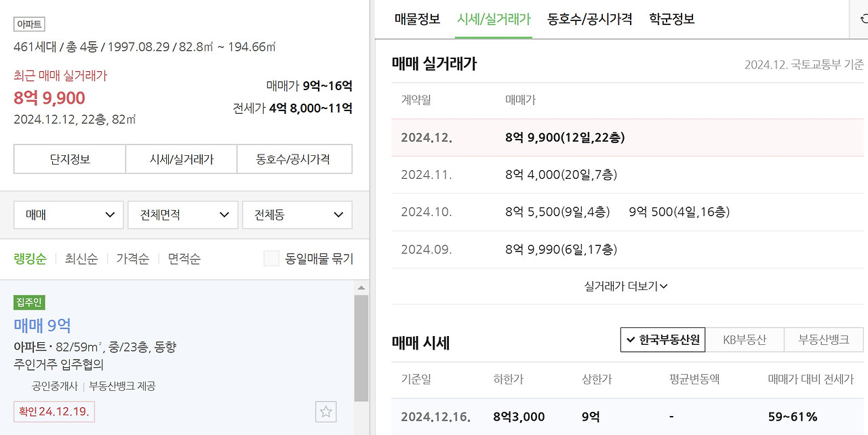
Task: Sort listings by 최신순
Action: click(x=81, y=258)
